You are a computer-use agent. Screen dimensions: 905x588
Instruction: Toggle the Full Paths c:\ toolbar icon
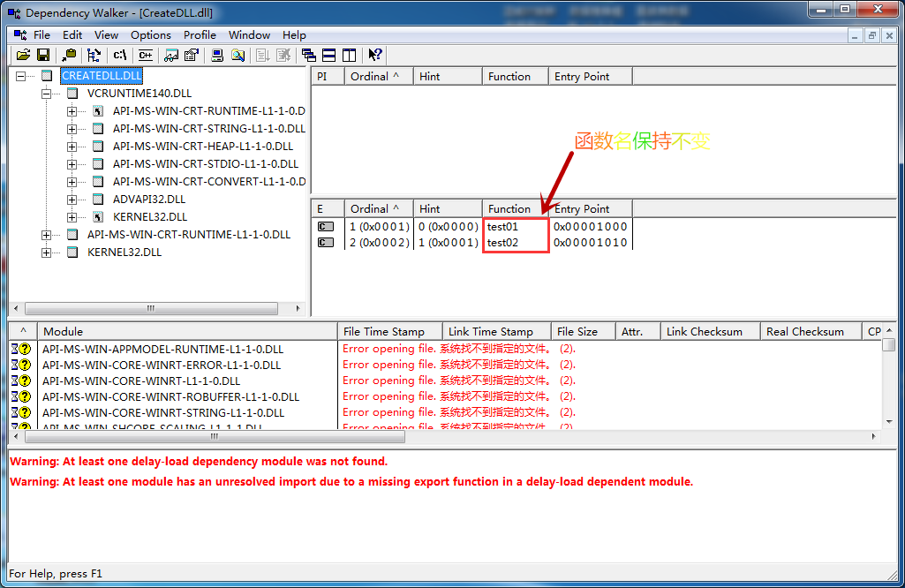pyautogui.click(x=119, y=55)
